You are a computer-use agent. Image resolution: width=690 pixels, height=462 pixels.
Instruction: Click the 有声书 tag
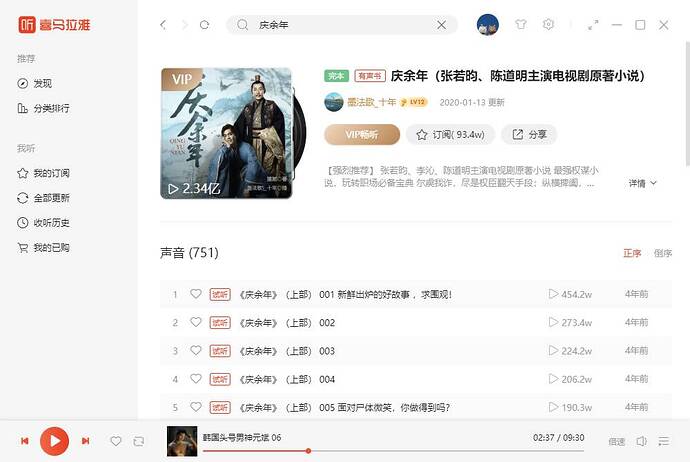370,76
